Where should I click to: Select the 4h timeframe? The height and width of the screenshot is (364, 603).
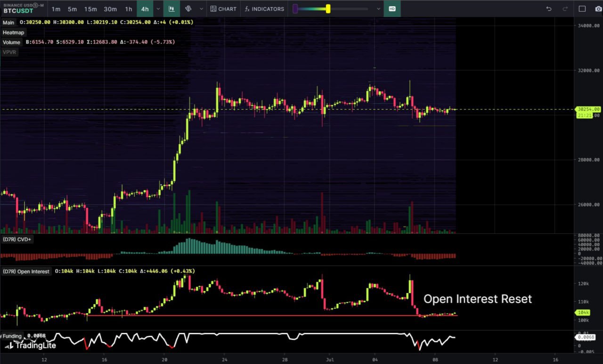[145, 9]
